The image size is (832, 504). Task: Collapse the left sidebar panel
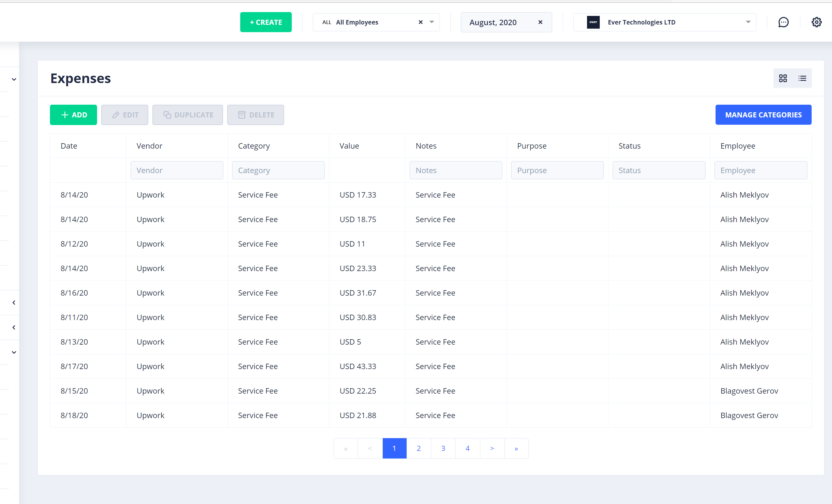(x=13, y=303)
